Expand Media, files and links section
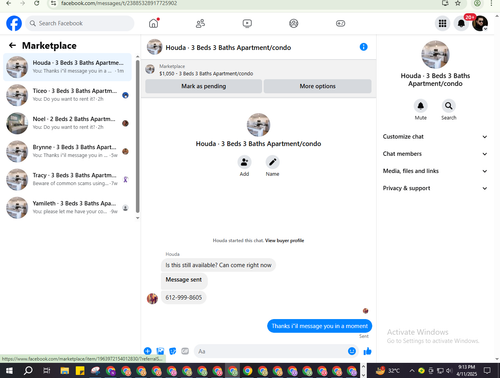This screenshot has height=378, width=500. (x=435, y=171)
